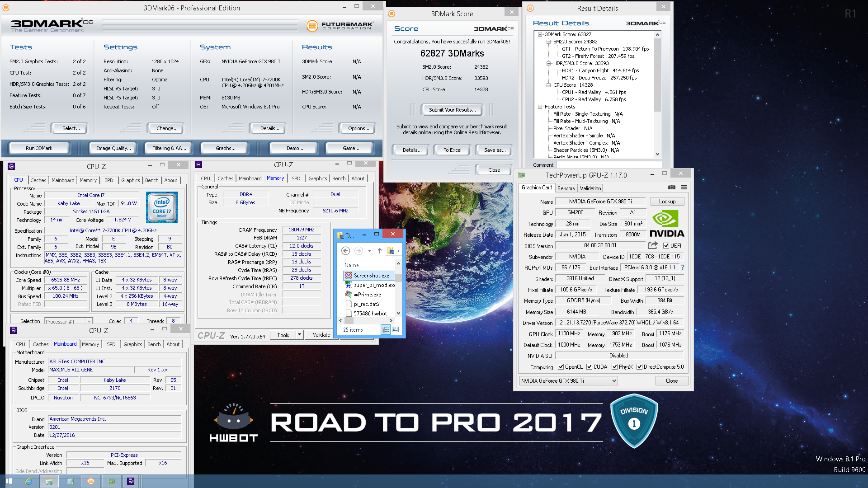Toggle the UEFI checkbox in GPU-Z
This screenshot has width=868, height=488.
click(666, 246)
